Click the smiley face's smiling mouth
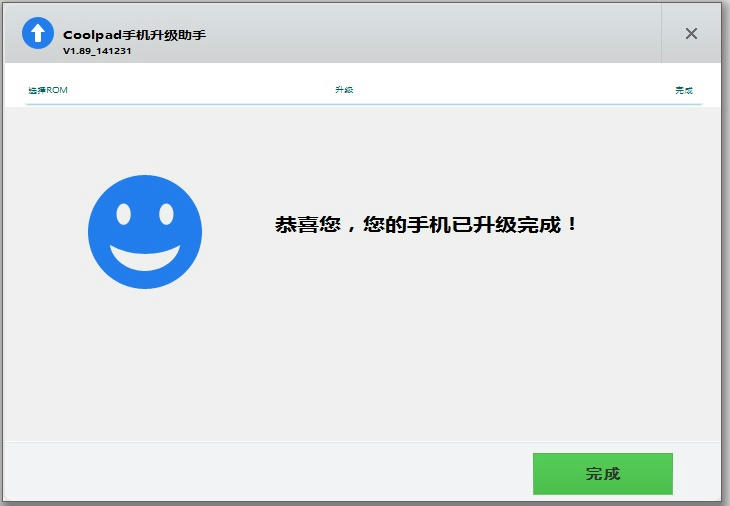This screenshot has width=730, height=506. 145,258
